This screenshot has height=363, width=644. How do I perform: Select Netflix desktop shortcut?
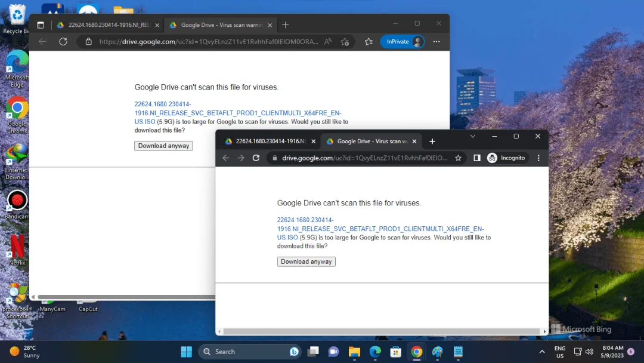(17, 250)
